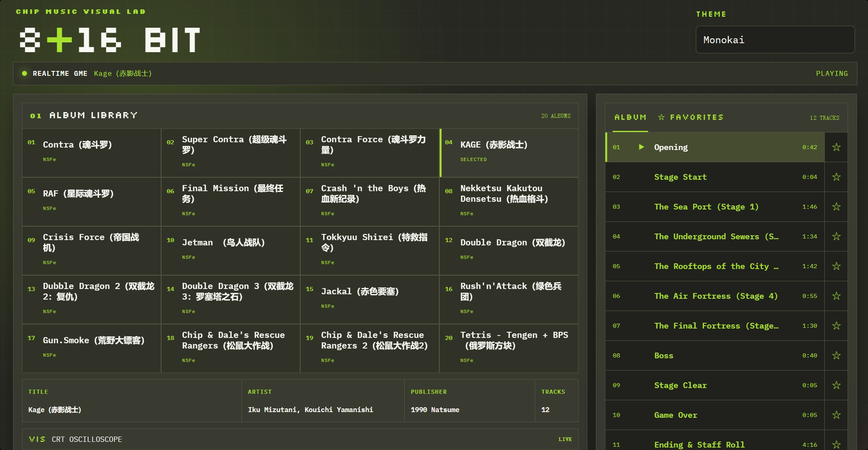
Task: Open the Tetris - Tengen + BPS album
Action: (509, 349)
